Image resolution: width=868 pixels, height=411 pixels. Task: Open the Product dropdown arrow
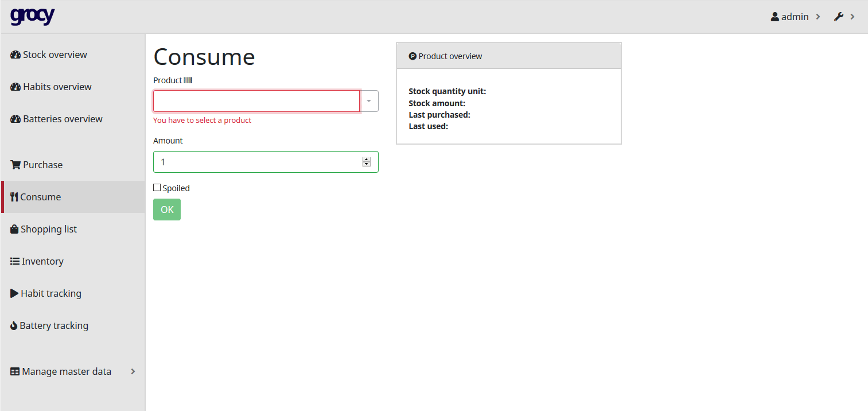[x=369, y=101]
